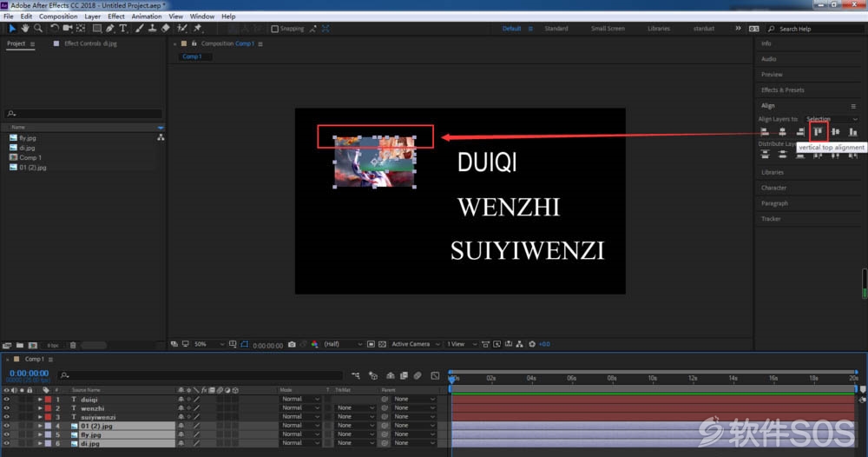Image resolution: width=868 pixels, height=457 pixels.
Task: Open the Effects & Presets panel
Action: 783,89
